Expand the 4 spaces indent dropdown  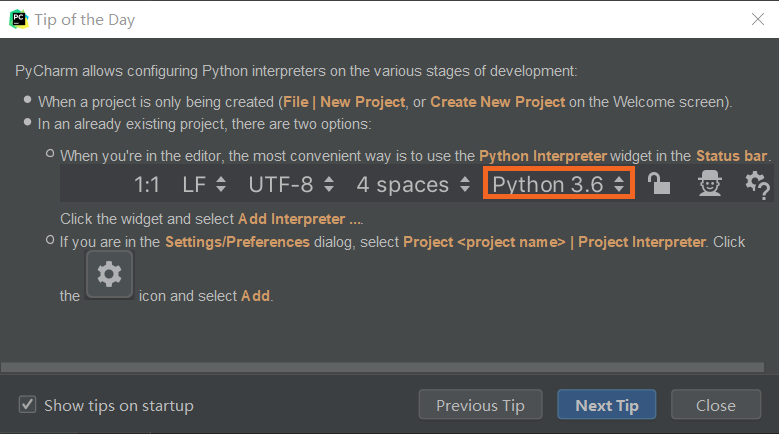pos(413,184)
